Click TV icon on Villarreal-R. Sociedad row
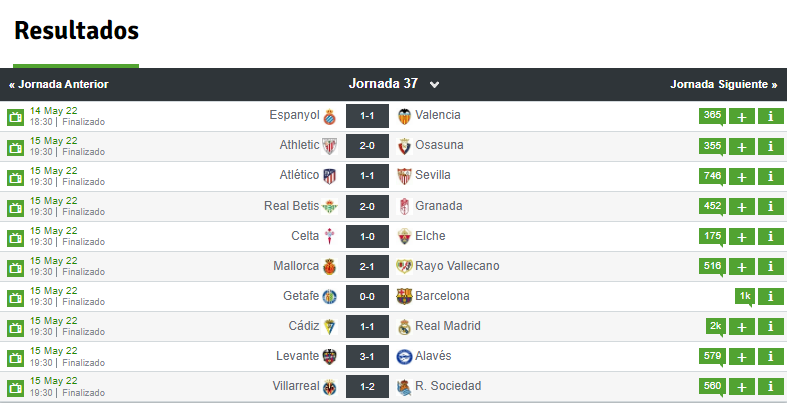 (16, 388)
